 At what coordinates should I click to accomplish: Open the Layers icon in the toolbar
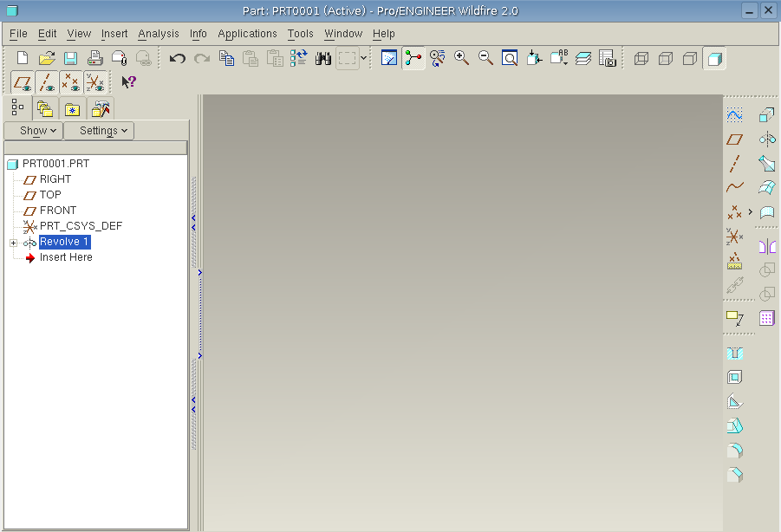click(583, 58)
